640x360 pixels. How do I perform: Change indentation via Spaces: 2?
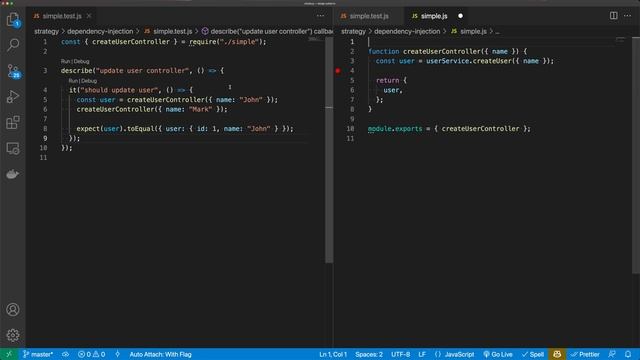pyautogui.click(x=369, y=354)
